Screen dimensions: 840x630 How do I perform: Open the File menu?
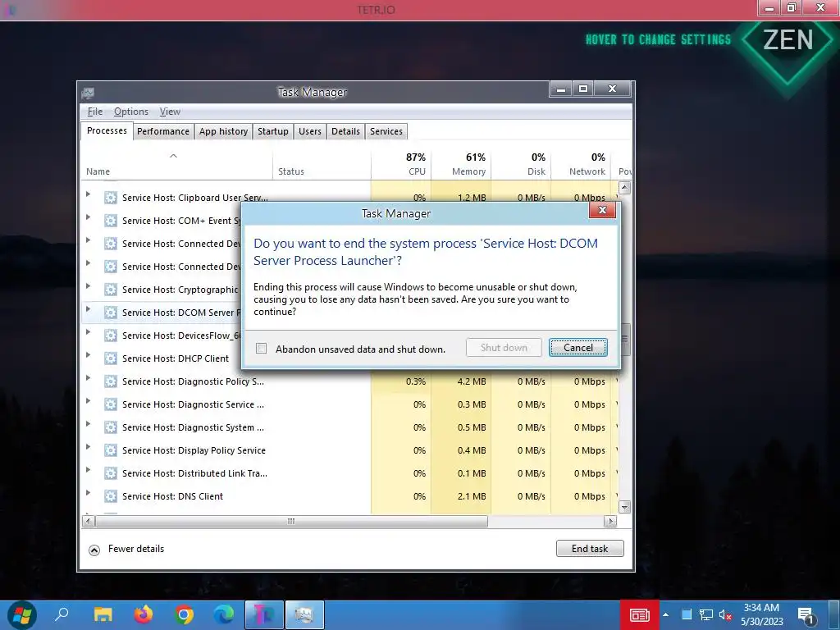tap(95, 112)
